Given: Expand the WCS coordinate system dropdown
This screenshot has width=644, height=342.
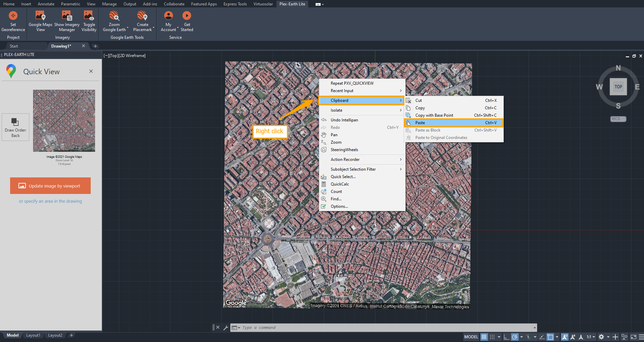Looking at the screenshot, I should tap(618, 119).
